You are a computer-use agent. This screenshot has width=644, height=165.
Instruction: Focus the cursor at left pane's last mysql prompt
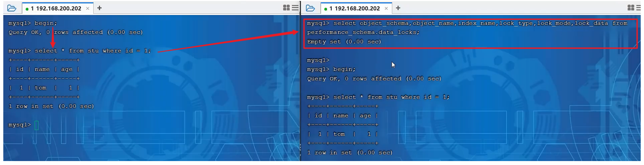pos(37,125)
